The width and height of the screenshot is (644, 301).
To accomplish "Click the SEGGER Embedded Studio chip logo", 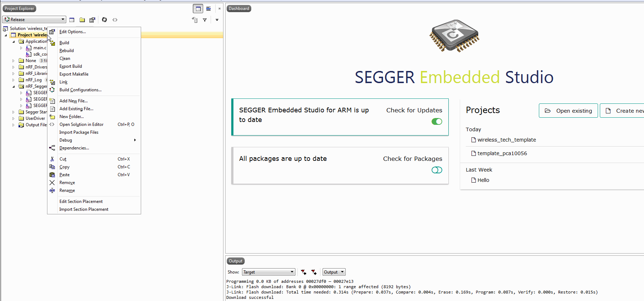I will pos(454,36).
